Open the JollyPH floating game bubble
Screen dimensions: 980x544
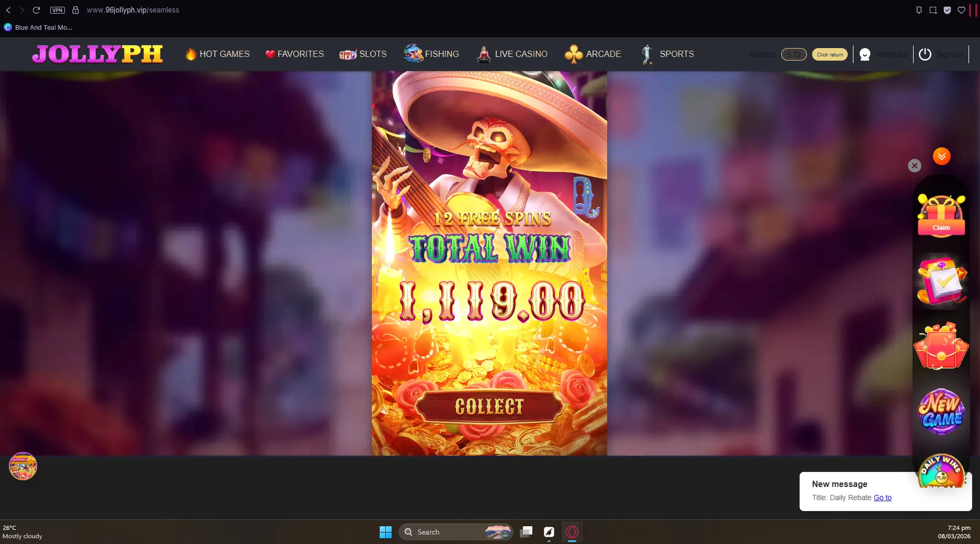click(x=23, y=466)
